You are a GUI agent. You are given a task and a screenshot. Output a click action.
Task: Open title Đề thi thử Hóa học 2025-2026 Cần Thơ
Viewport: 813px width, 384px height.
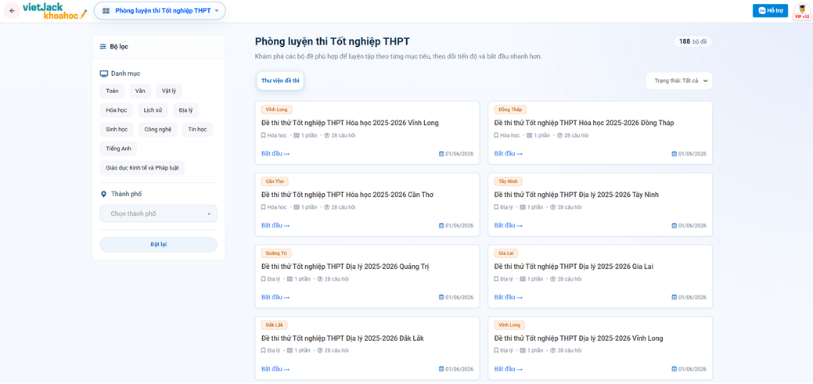click(x=348, y=195)
